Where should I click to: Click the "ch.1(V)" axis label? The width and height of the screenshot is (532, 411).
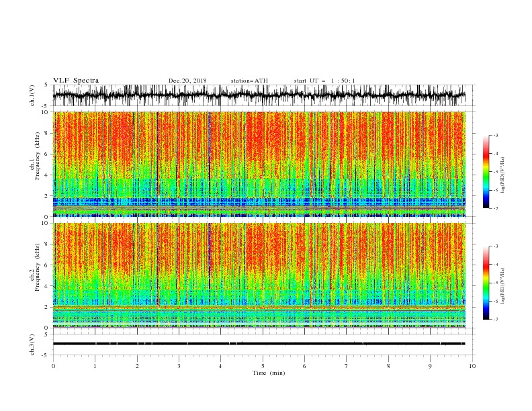point(32,95)
